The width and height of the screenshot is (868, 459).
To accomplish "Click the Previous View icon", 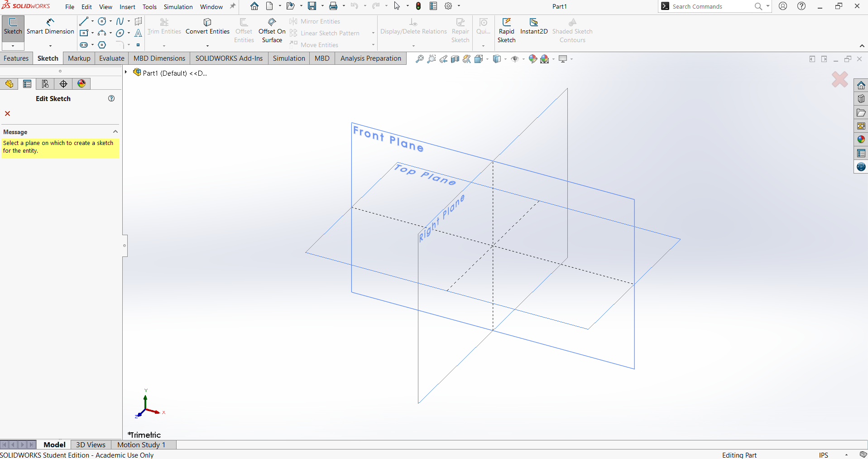I will 443,59.
